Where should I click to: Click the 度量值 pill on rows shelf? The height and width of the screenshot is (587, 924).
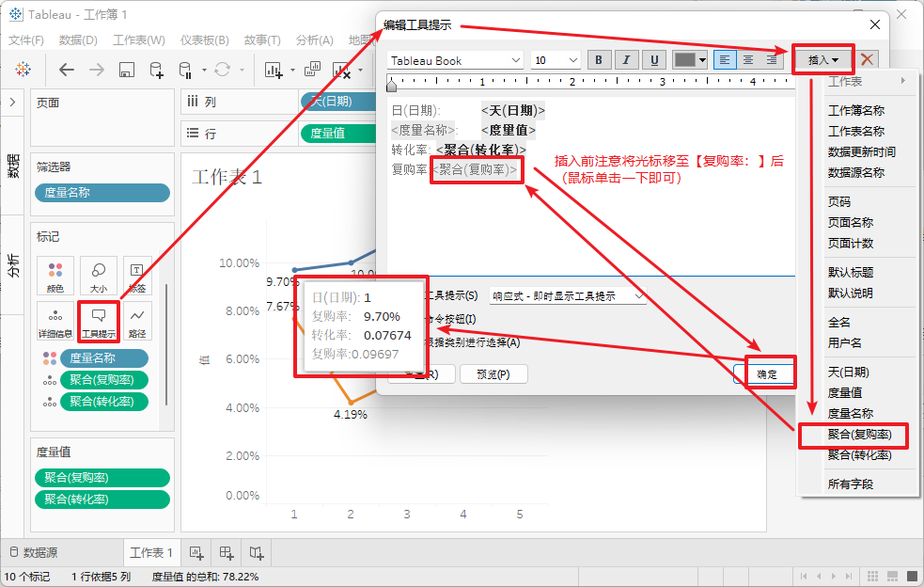pos(338,134)
